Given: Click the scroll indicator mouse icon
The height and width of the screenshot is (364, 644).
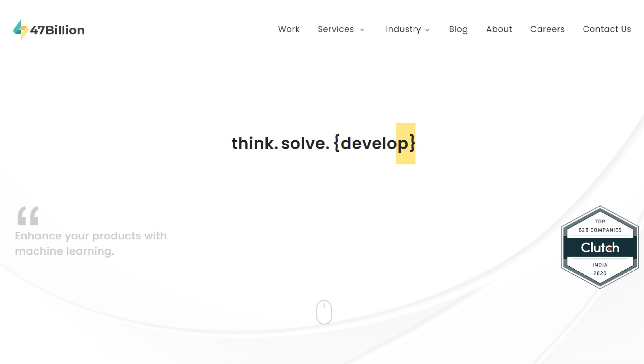Looking at the screenshot, I should tap(324, 312).
